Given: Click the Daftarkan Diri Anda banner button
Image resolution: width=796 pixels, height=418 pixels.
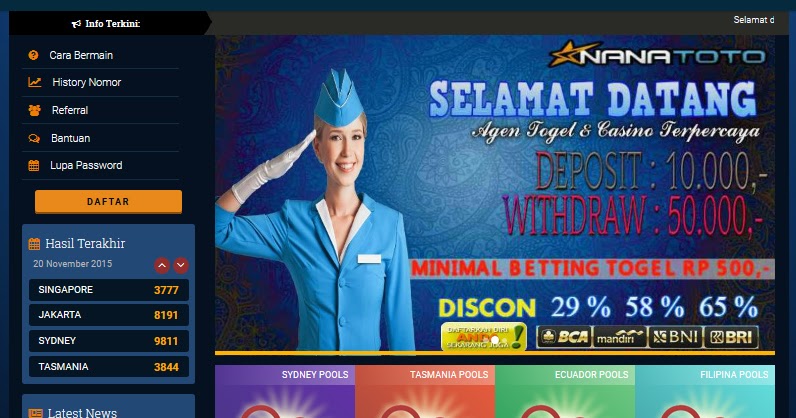Looking at the screenshot, I should click(x=483, y=337).
